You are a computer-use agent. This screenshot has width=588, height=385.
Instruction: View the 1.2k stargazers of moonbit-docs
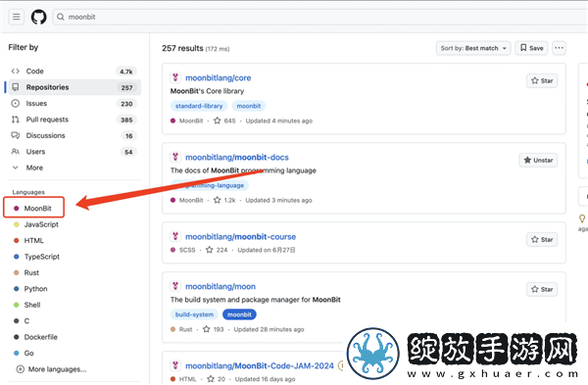click(x=224, y=201)
